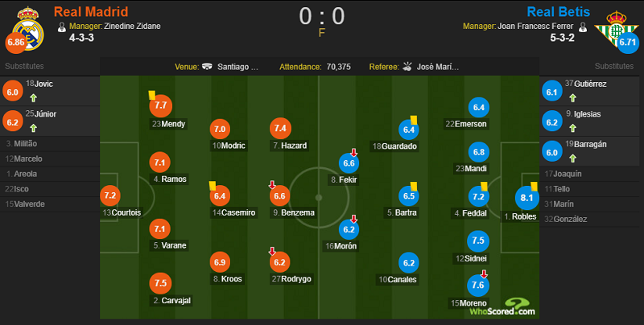
Task: Click the red substituted-off arrow on Benzema
Action: tap(272, 185)
